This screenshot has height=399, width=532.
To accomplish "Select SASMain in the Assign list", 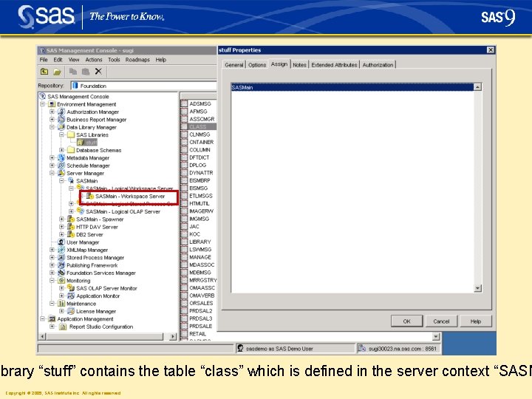I will [x=352, y=87].
